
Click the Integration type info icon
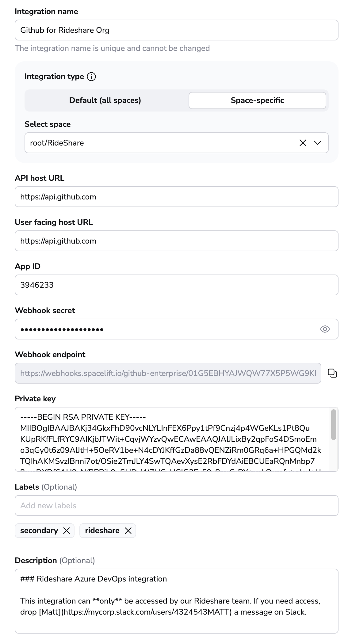point(91,77)
